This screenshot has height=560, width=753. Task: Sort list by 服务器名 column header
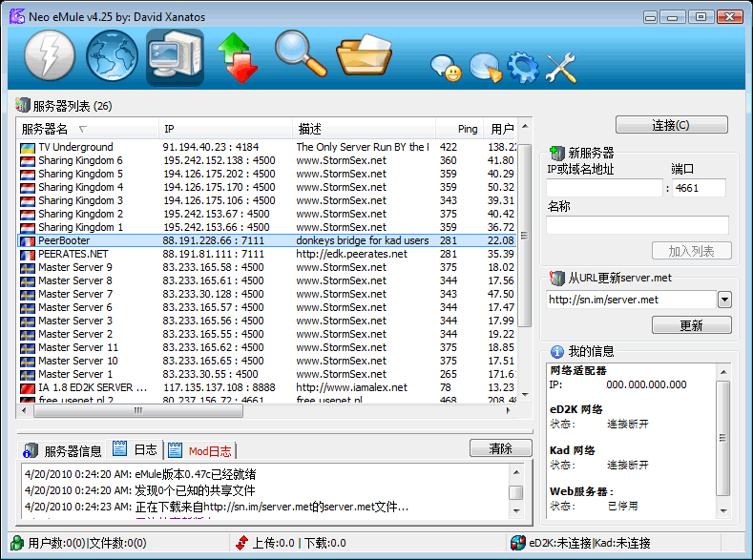88,129
